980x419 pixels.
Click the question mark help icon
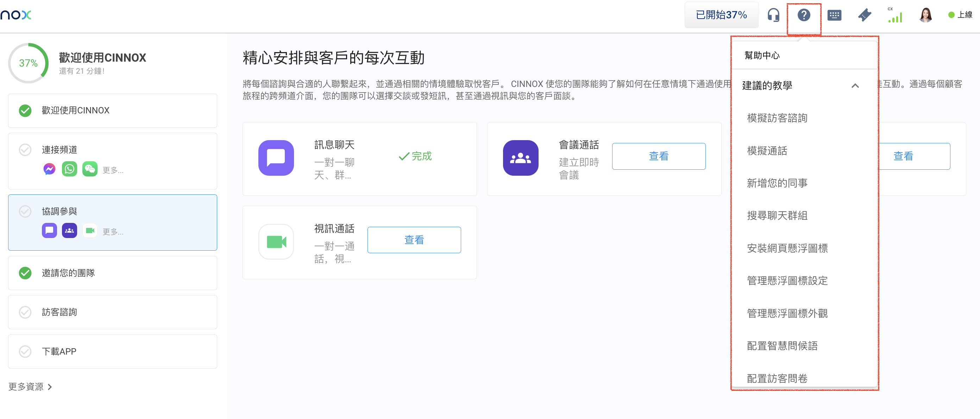(804, 15)
